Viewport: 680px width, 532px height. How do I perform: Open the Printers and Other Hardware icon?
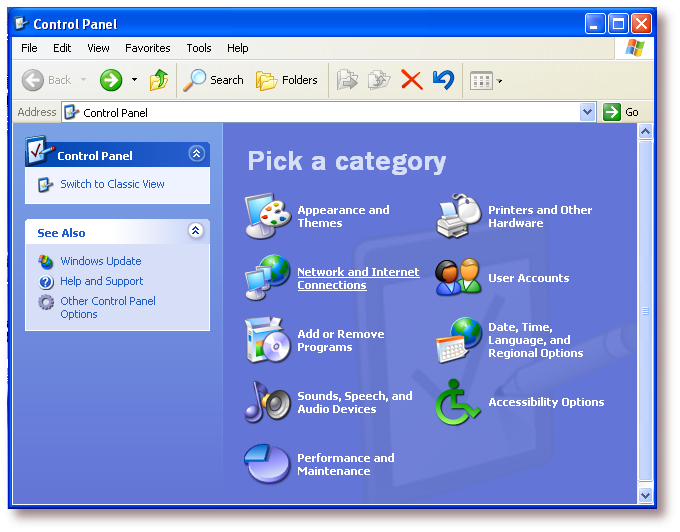(458, 216)
